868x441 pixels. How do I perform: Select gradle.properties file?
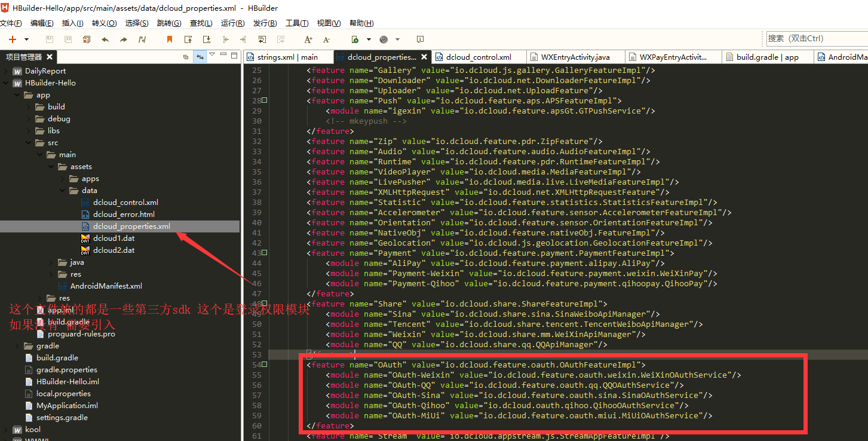click(x=67, y=370)
